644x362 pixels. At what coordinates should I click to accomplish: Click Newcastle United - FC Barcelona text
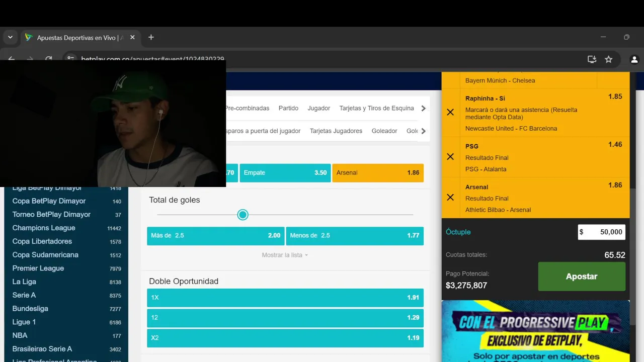511,129
